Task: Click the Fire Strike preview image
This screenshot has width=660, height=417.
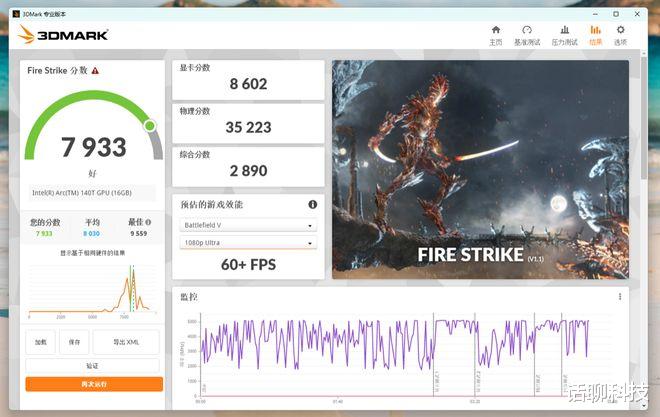Action: 480,169
